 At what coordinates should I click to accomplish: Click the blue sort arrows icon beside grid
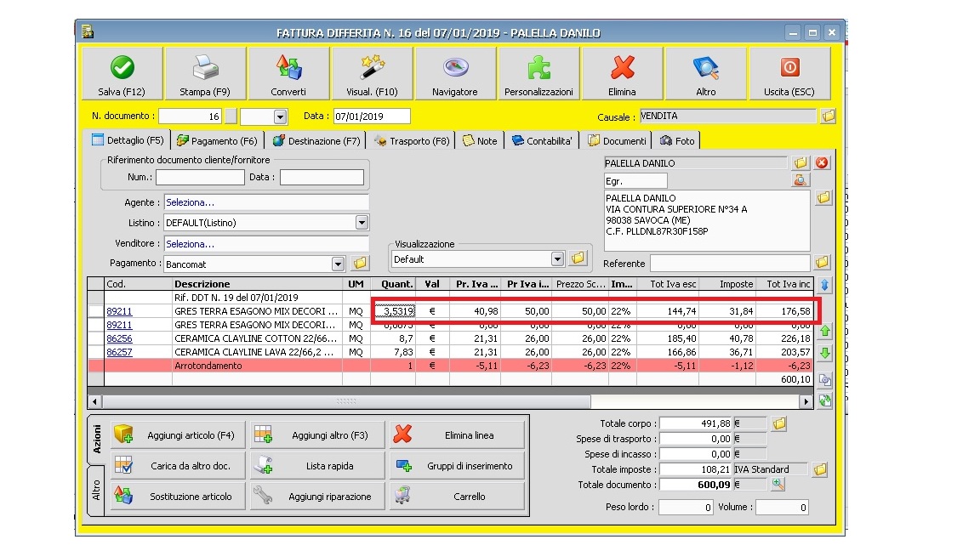coord(825,286)
